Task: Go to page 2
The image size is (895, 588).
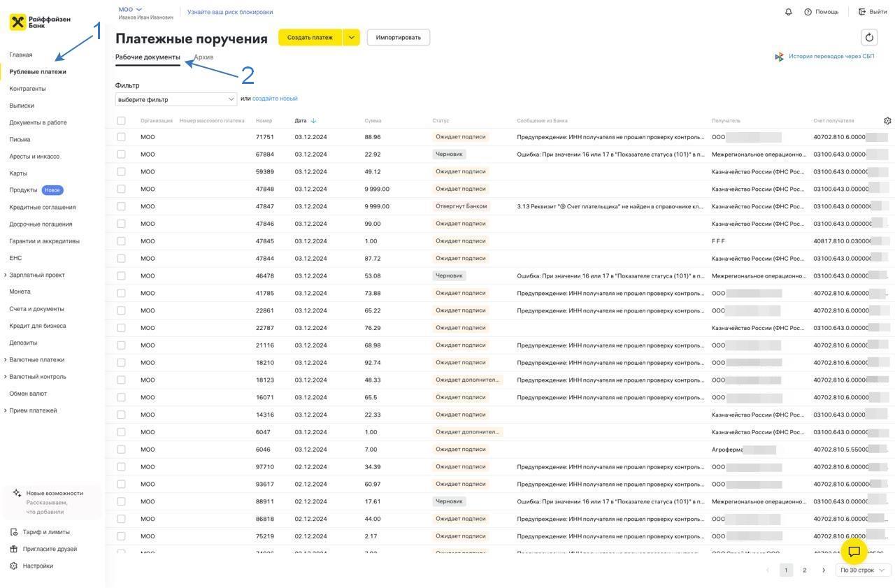Action: tap(805, 571)
